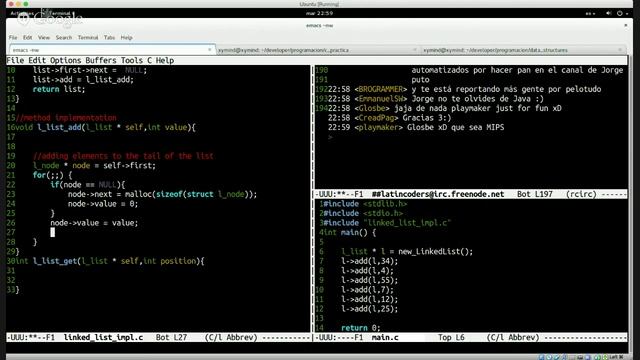Click the '//adding elements to the tail' comment
The width and height of the screenshot is (640, 360).
pos(123,156)
